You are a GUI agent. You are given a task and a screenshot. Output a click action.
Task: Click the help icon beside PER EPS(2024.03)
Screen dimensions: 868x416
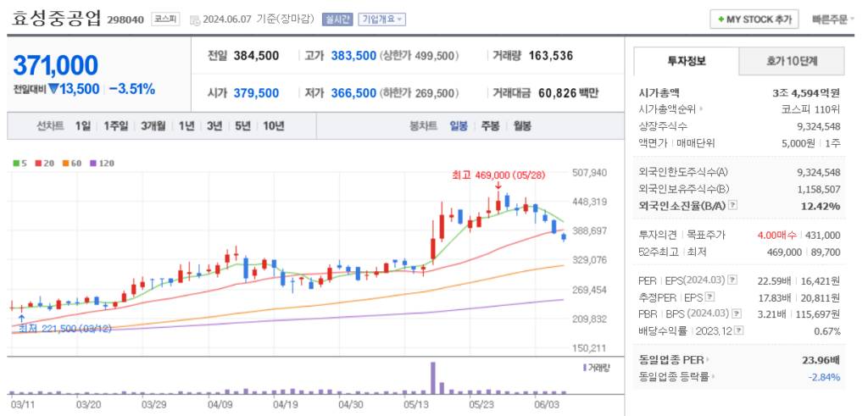[733, 280]
